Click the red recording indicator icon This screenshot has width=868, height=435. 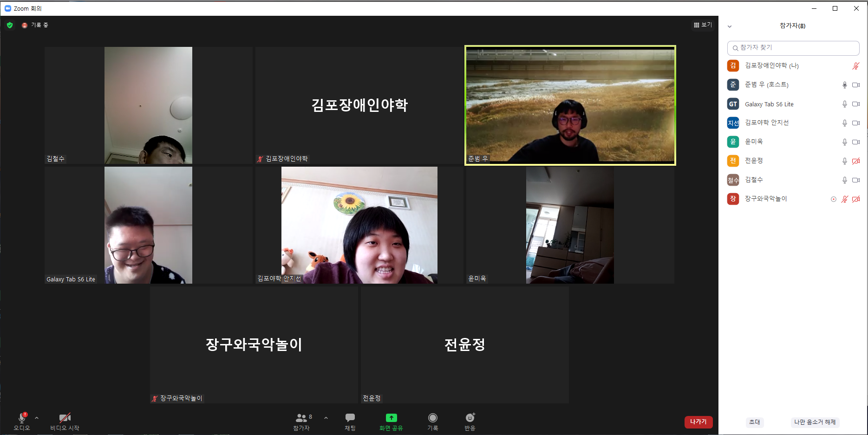25,25
